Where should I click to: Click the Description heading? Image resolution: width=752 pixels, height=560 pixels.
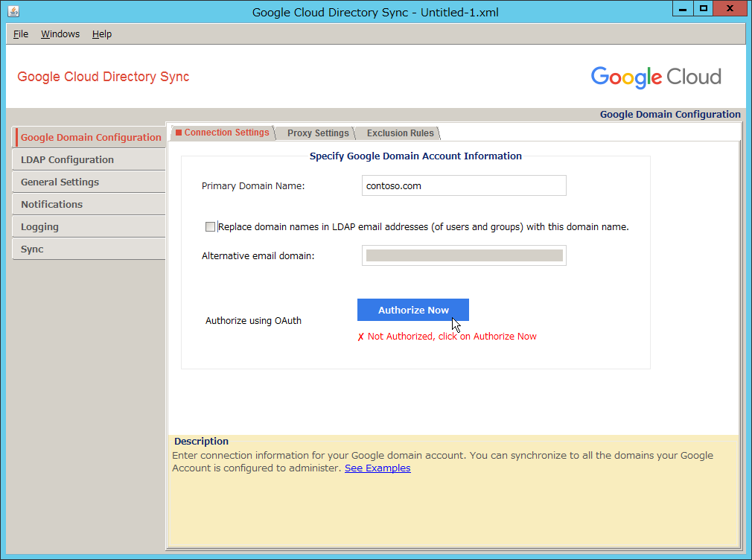click(x=201, y=441)
